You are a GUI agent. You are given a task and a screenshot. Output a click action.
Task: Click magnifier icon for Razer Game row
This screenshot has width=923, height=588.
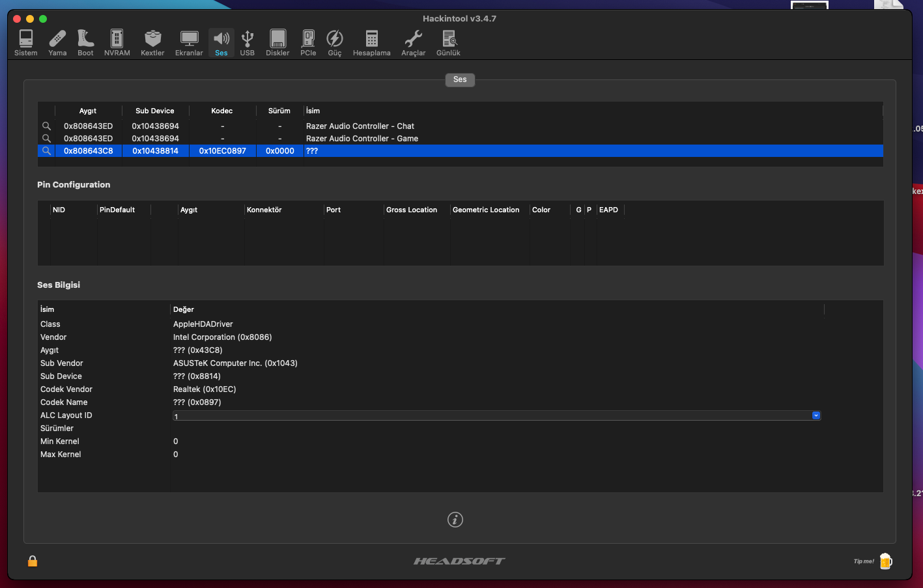point(46,139)
